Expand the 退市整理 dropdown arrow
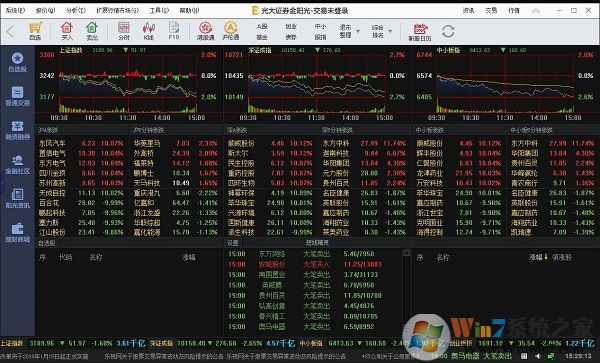 tap(358, 31)
